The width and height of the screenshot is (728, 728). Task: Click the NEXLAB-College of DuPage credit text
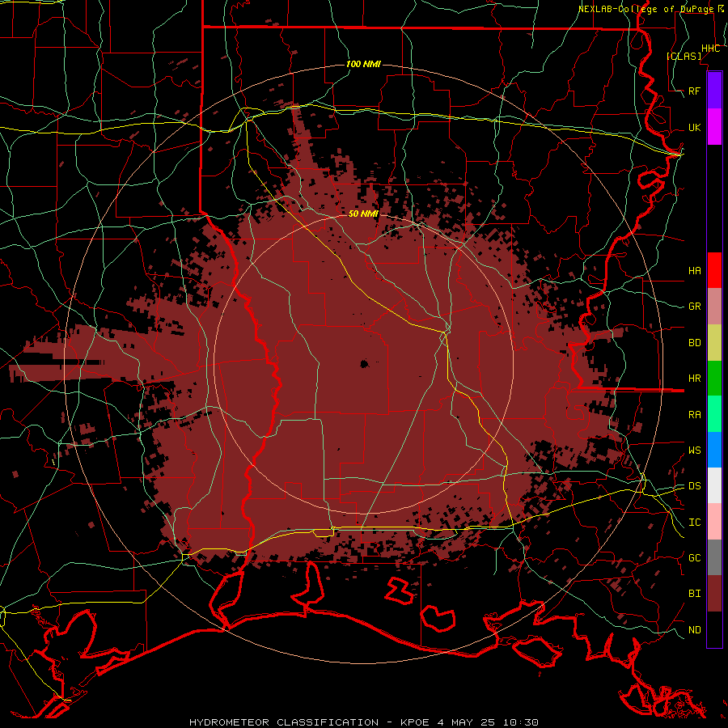click(x=645, y=9)
